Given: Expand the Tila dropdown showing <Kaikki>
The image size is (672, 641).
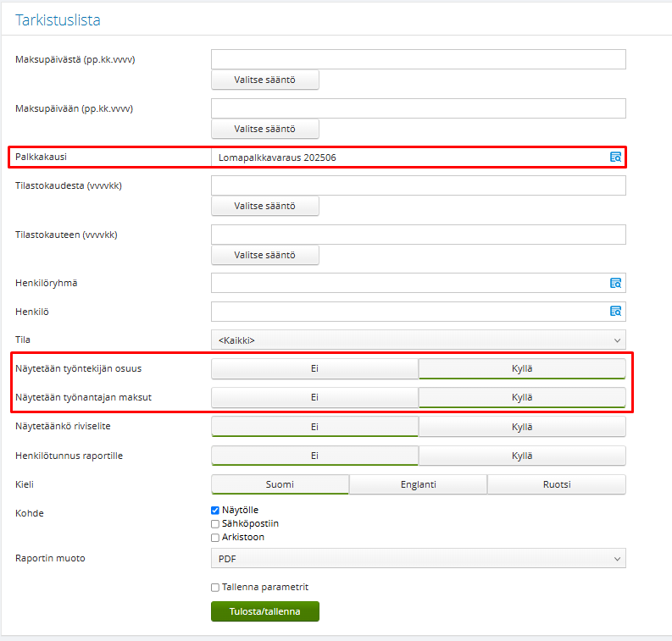Looking at the screenshot, I should coord(419,340).
